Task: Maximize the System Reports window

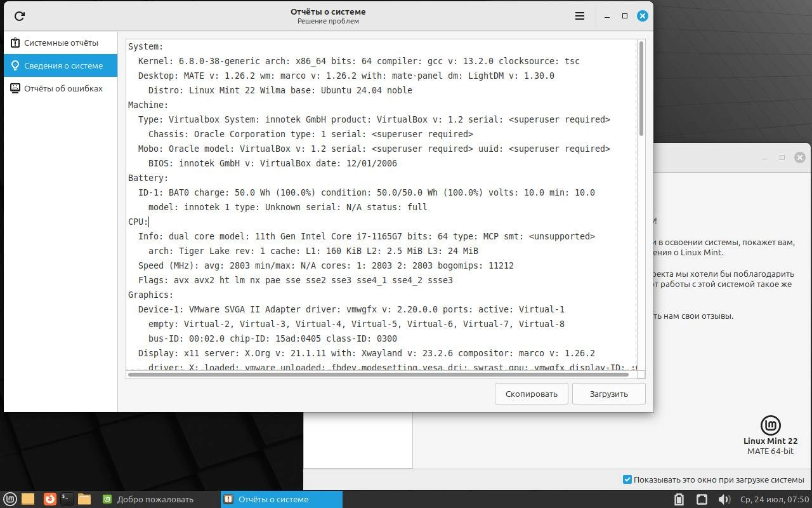Action: [625, 16]
